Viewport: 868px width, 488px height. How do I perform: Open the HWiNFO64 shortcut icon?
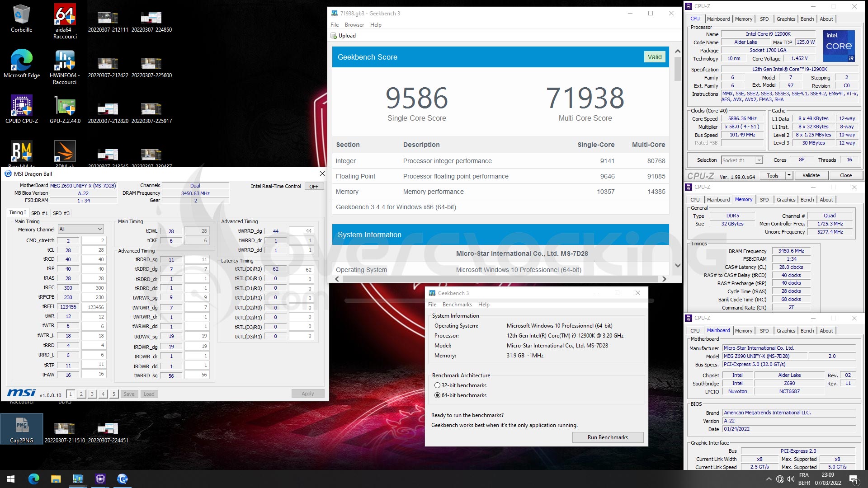[65, 67]
